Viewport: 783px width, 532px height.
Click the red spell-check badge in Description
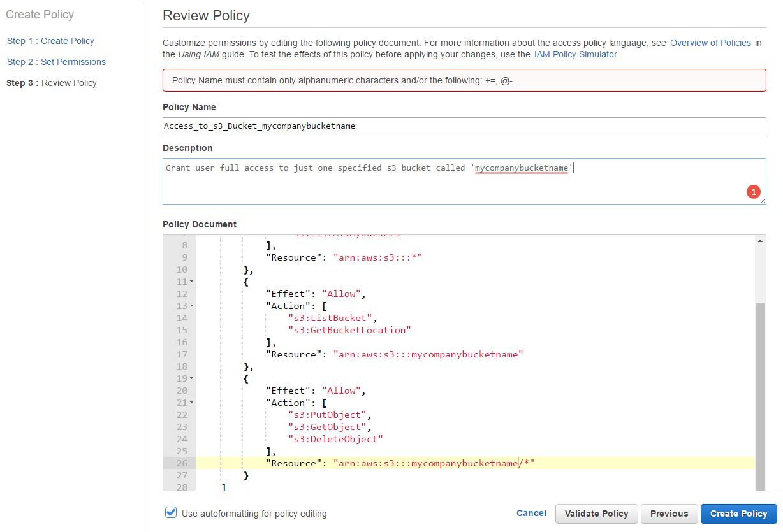[753, 192]
